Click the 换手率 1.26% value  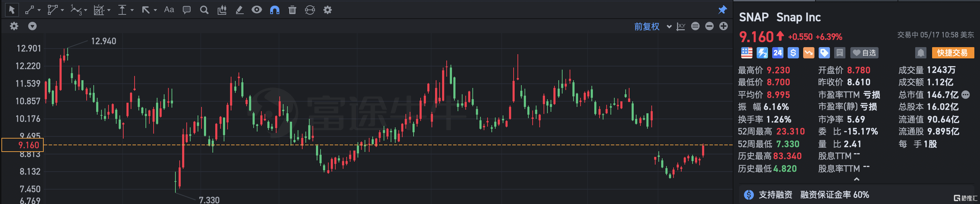[779, 119]
